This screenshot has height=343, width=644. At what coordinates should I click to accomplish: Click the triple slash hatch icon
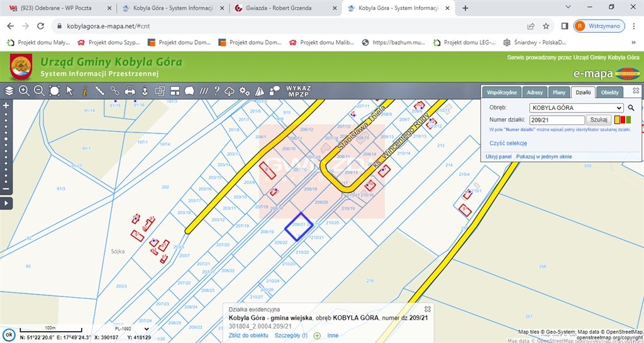point(204,91)
